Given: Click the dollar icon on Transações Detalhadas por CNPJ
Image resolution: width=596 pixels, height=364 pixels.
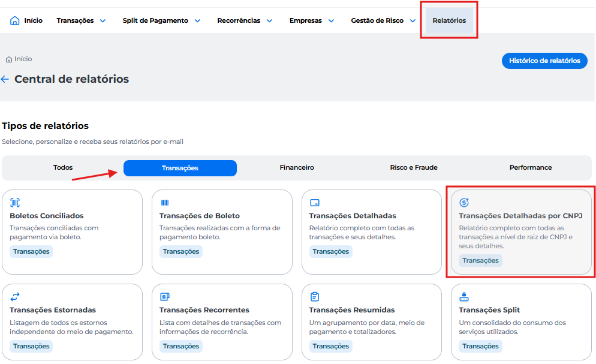Looking at the screenshot, I should [464, 203].
